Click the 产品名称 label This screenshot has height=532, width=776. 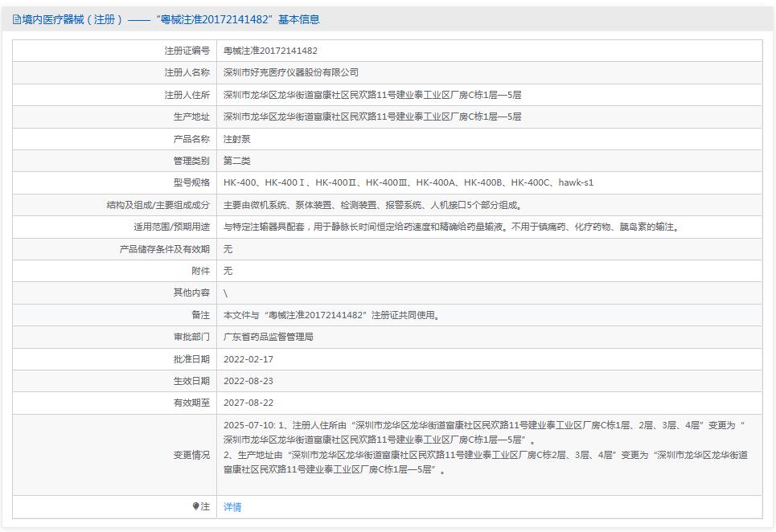191,139
